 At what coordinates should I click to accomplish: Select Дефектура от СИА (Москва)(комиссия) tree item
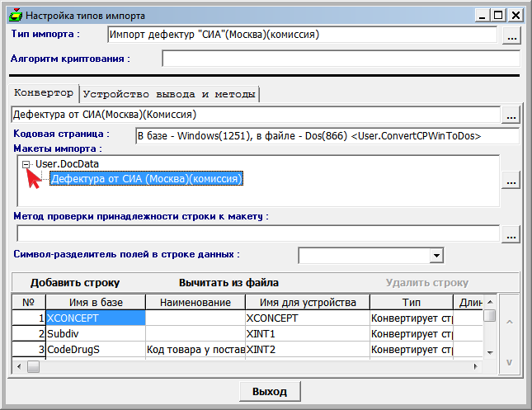point(146,178)
